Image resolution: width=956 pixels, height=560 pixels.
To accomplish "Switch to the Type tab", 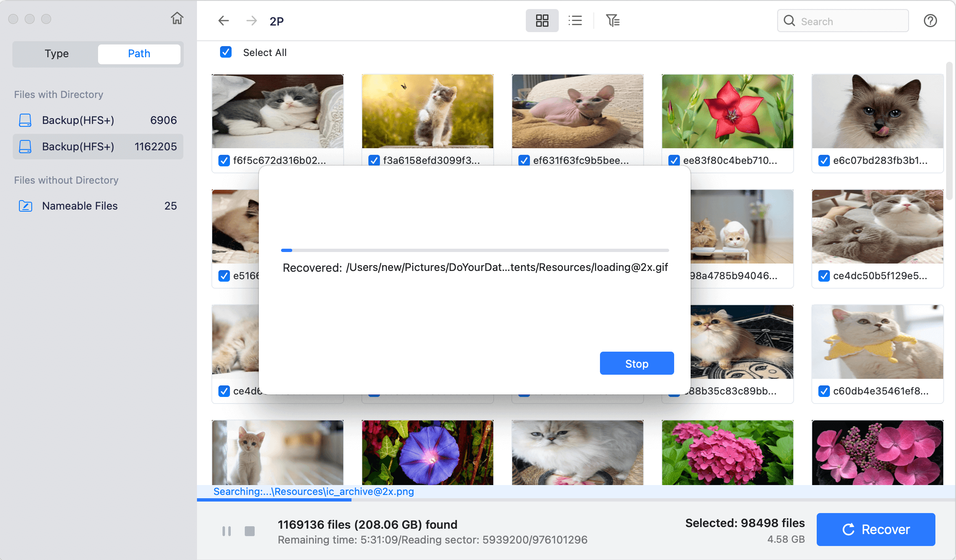I will tap(57, 54).
